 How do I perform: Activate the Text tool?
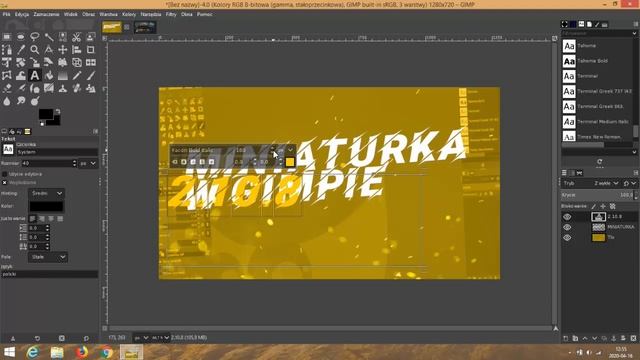35,75
